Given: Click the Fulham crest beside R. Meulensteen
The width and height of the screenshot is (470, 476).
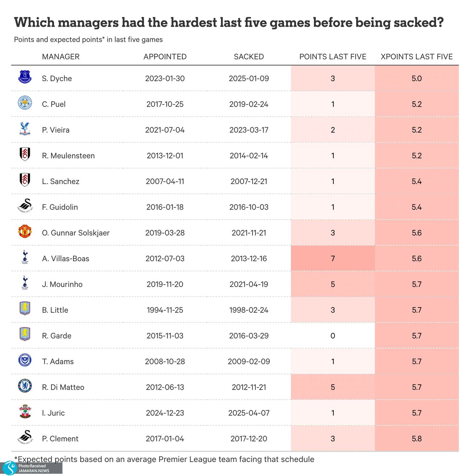Looking at the screenshot, I should pyautogui.click(x=25, y=154).
